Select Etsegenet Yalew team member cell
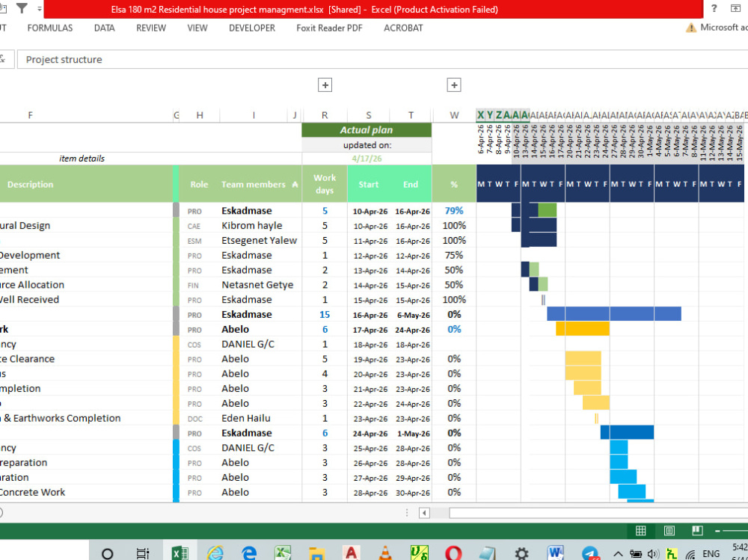 tap(260, 241)
